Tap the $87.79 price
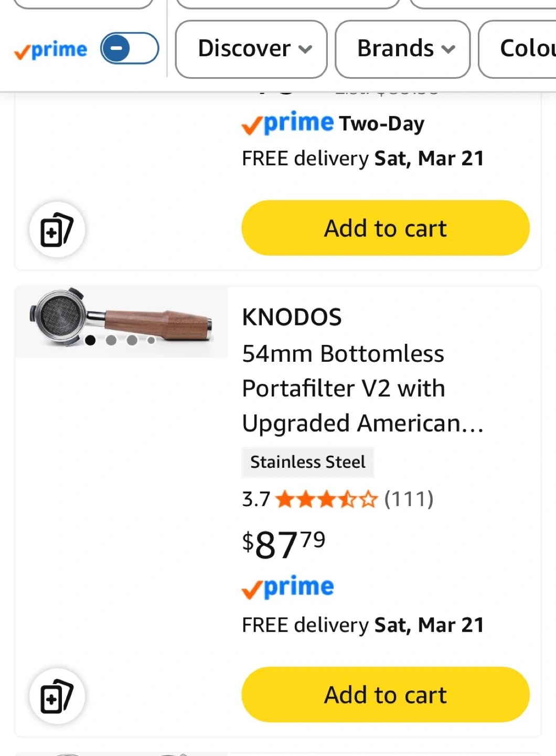 point(284,544)
